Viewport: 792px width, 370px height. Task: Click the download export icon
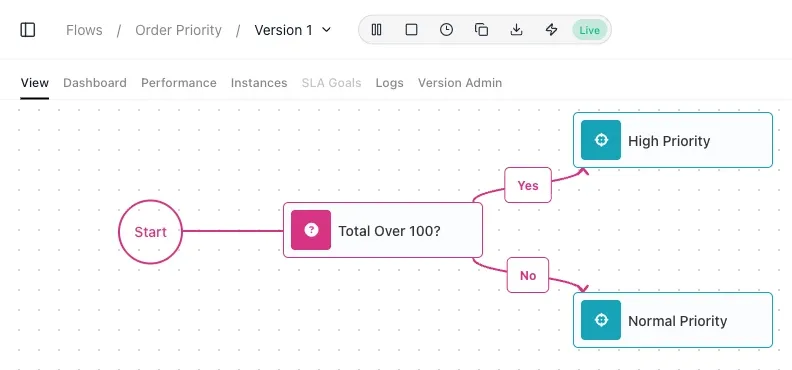coord(516,30)
